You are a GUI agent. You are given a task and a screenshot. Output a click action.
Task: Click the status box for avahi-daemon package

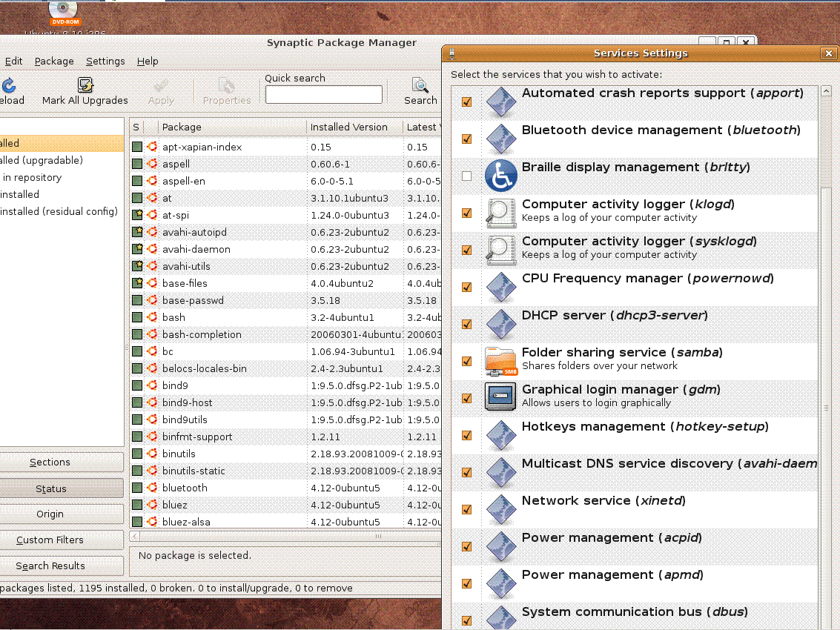[137, 249]
